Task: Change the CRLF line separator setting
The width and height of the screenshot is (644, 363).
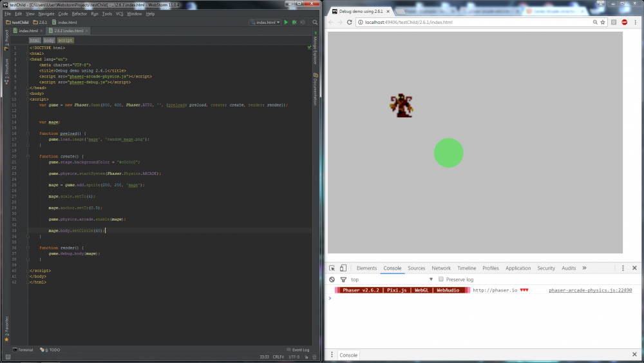Action: tap(278, 357)
